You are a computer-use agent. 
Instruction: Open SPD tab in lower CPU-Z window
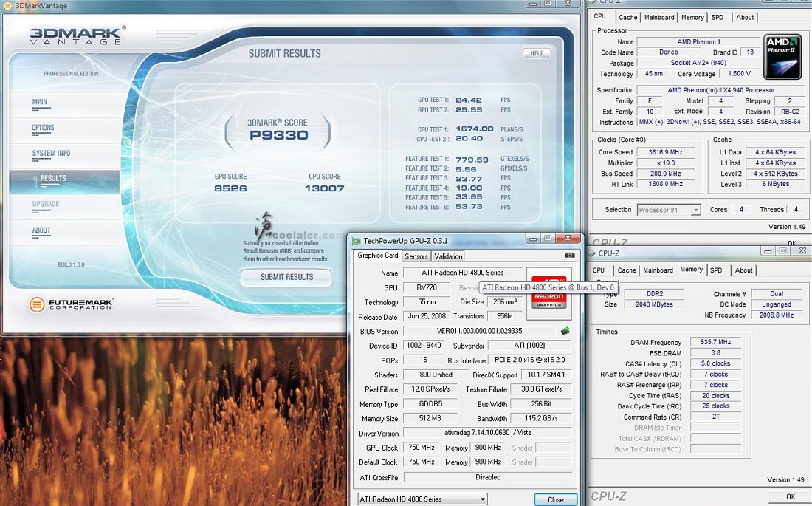pyautogui.click(x=716, y=270)
